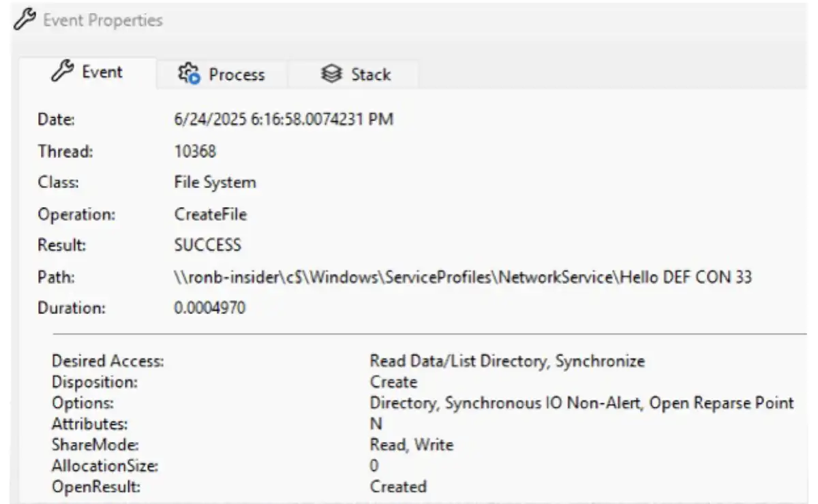Select the Thread value 10368
This screenshot has width=818, height=504.
pyautogui.click(x=195, y=151)
